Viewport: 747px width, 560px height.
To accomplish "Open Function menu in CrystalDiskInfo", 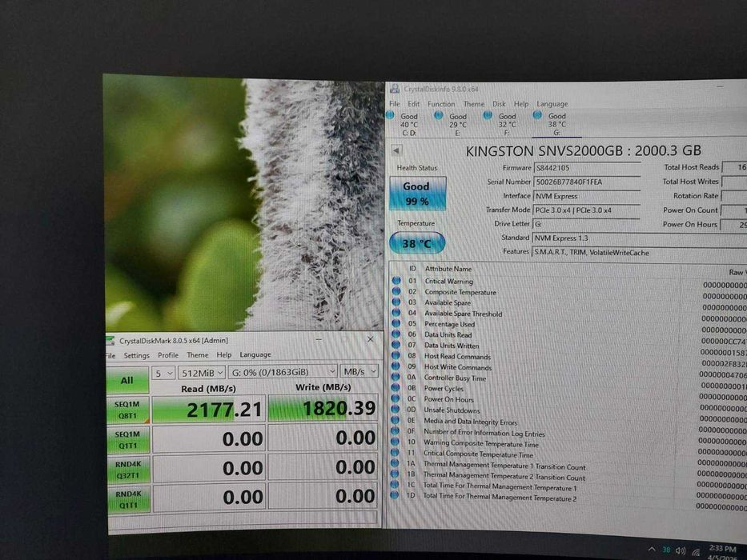I will tap(441, 103).
